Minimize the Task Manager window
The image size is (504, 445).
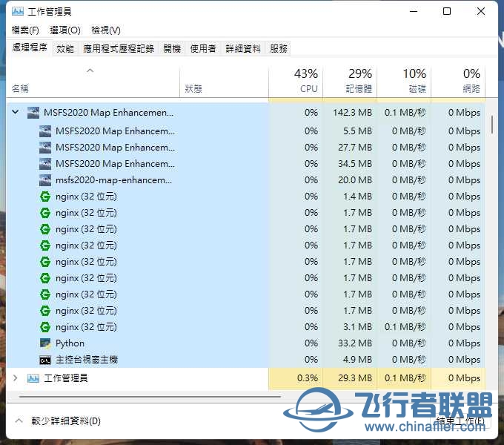tap(414, 12)
